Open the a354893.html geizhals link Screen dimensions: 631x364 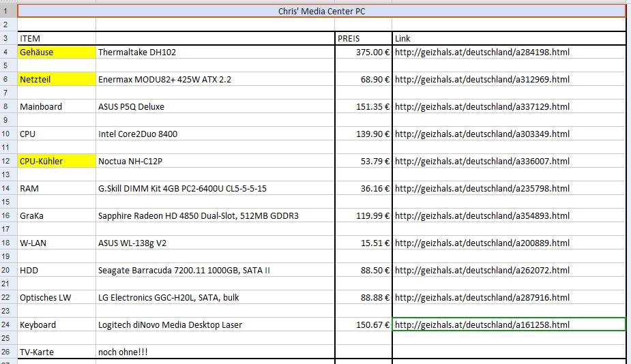482,216
